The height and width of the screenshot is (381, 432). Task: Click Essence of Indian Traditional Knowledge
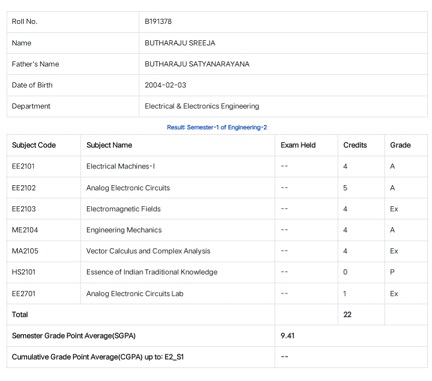click(152, 272)
